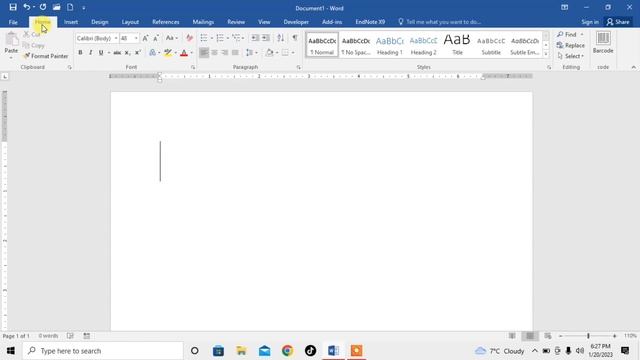Click the Find button
Screen dimensions: 640x360
point(567,34)
